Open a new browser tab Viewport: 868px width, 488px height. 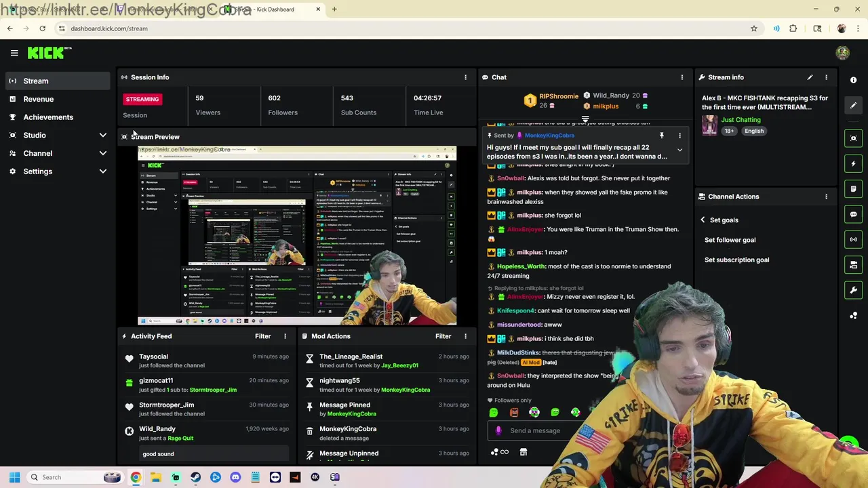pyautogui.click(x=334, y=9)
